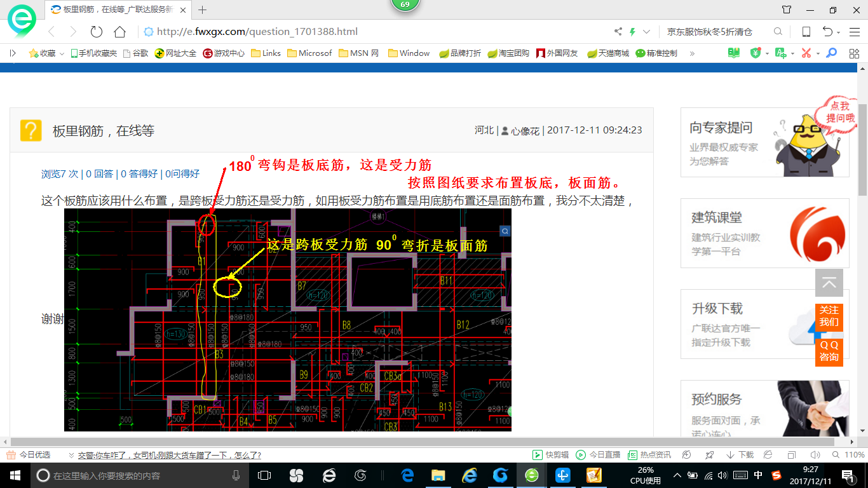Open the browser hamburger menu
The image size is (868, 488).
click(854, 32)
